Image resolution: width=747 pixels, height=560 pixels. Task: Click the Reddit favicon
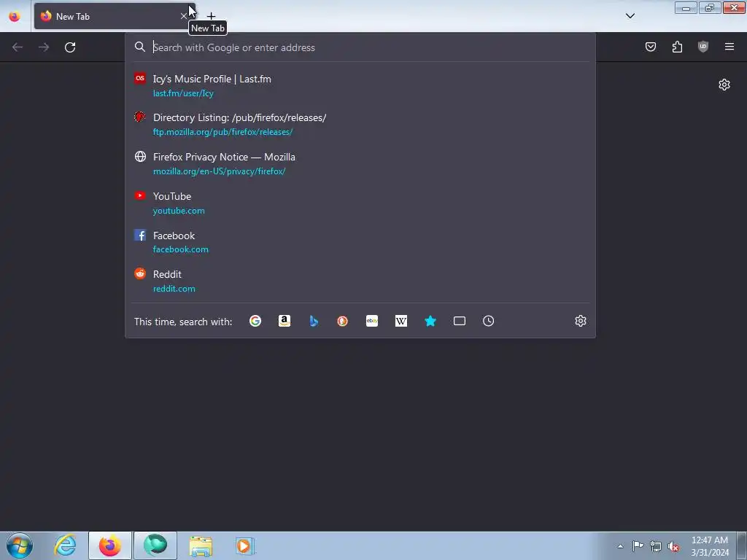140,273
